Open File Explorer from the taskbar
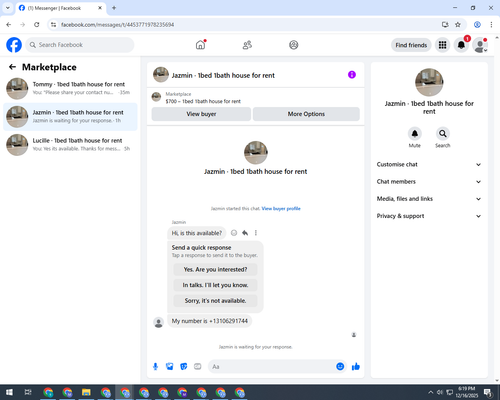The image size is (500, 400). (86, 392)
